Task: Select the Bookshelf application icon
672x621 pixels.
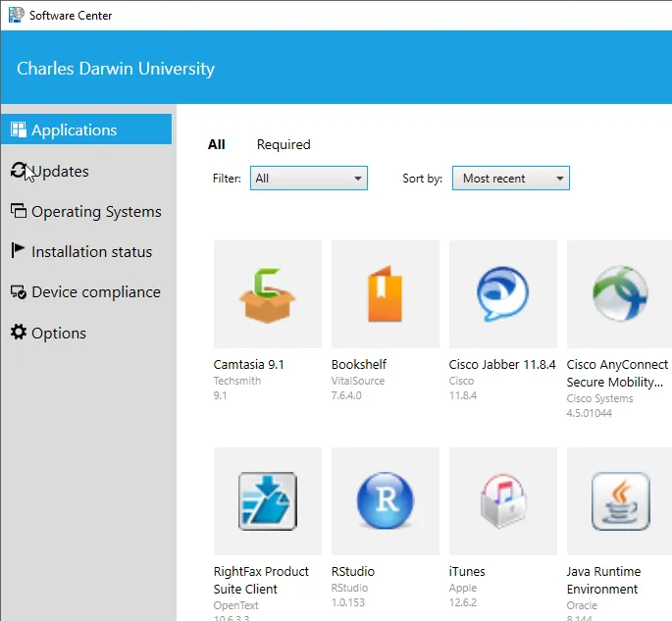Action: 385,293
